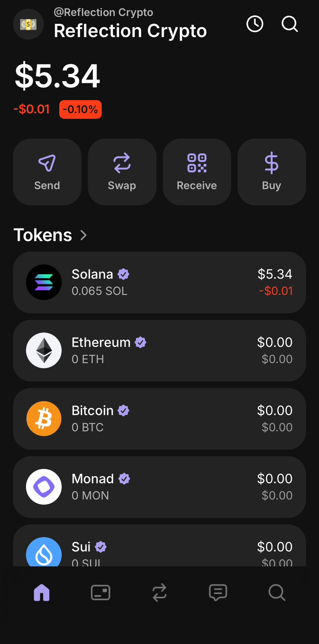319x644 pixels.
Task: Select the Bitcoin logo icon
Action: point(44,419)
